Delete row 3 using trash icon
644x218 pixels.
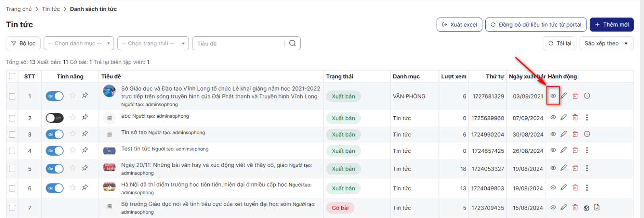point(575,134)
